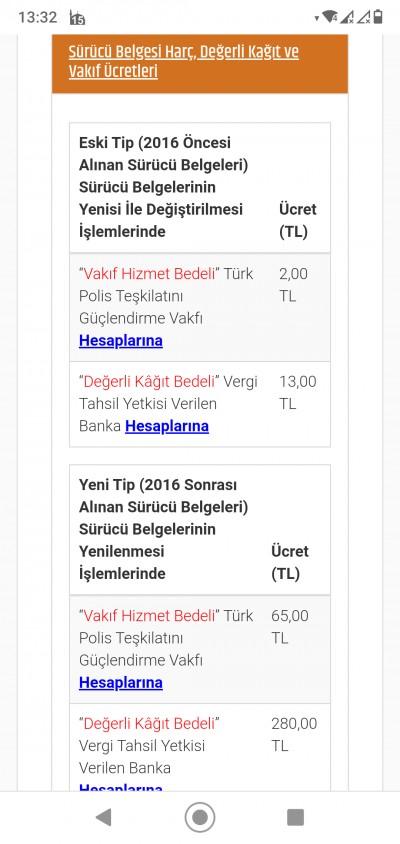The width and height of the screenshot is (400, 844).
Task: Tap the Android home circle button
Action: (x=200, y=817)
